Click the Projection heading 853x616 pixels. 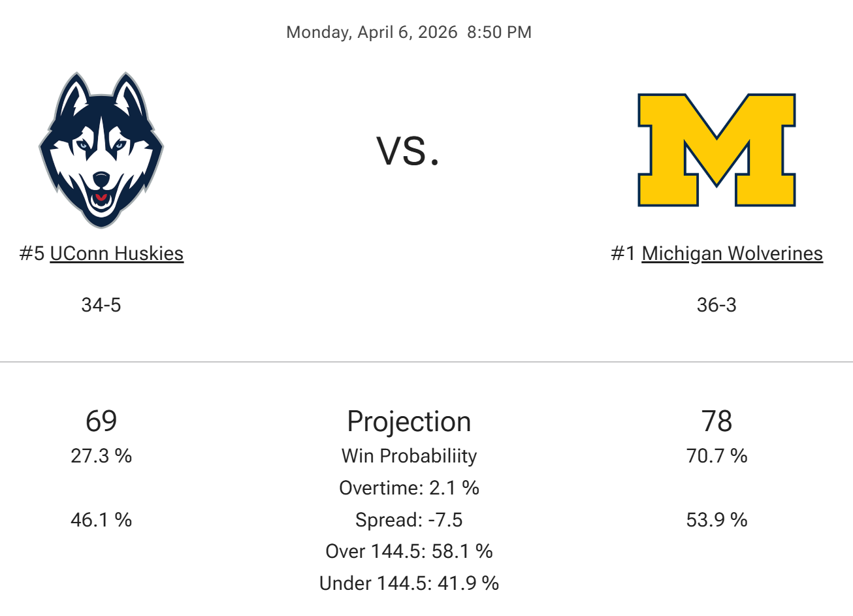[x=409, y=421]
